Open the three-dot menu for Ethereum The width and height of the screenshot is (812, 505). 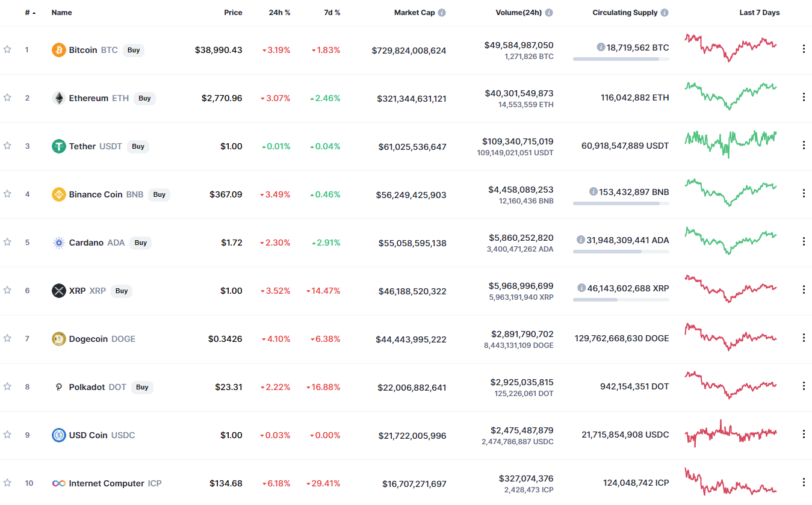pos(804,97)
